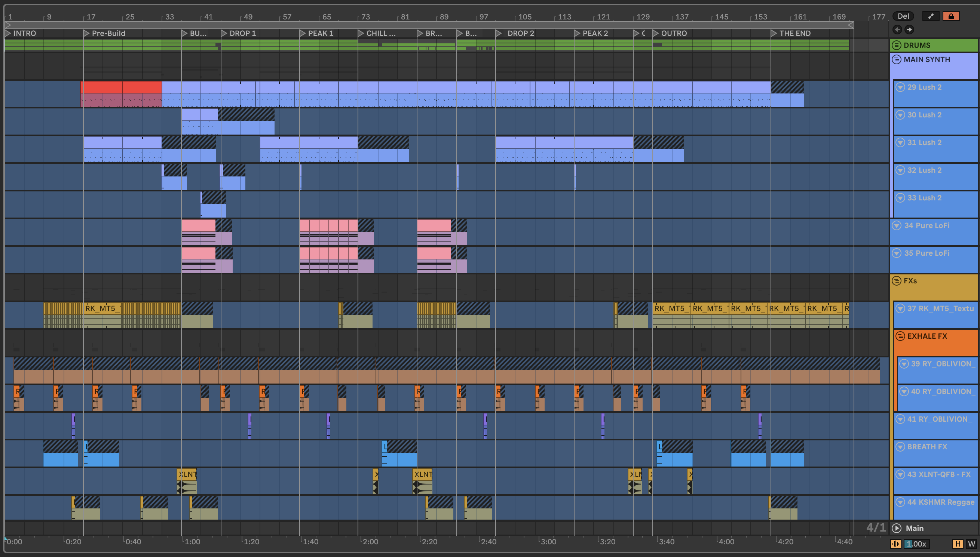Viewport: 980px width, 557px height.
Task: Collapse the MAIN SYNTH group
Action: coord(897,60)
